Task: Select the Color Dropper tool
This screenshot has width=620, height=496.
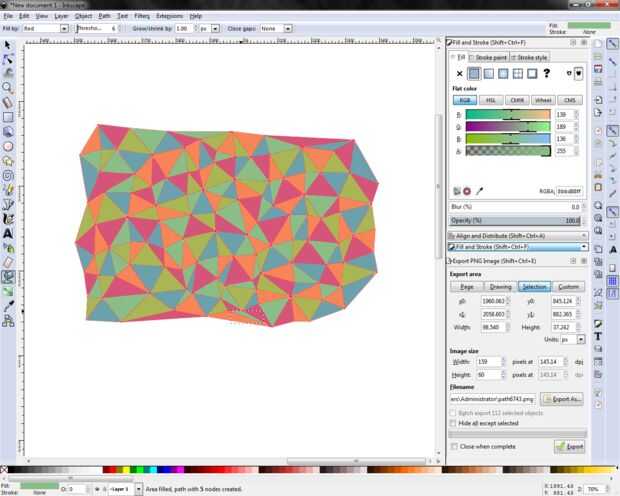Action: pyautogui.click(x=8, y=306)
